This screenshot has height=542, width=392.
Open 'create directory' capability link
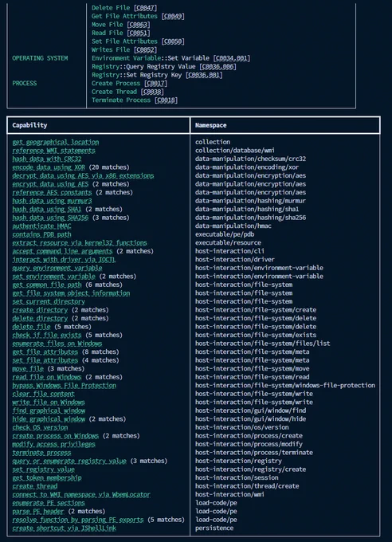(40, 310)
